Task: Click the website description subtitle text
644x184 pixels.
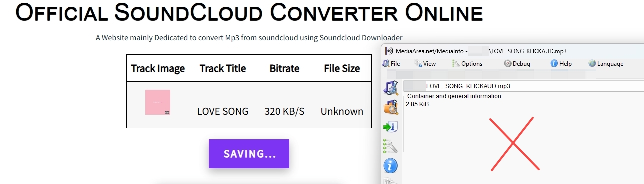Action: (249, 37)
